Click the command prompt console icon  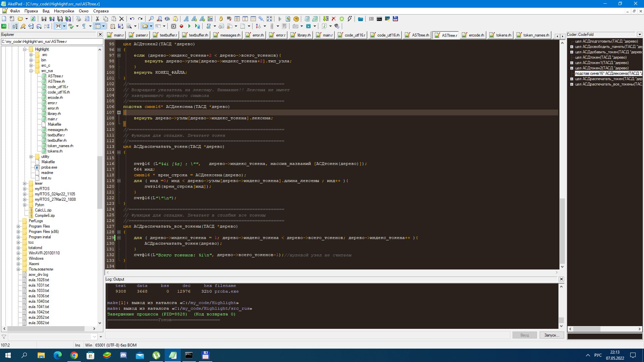(x=379, y=19)
